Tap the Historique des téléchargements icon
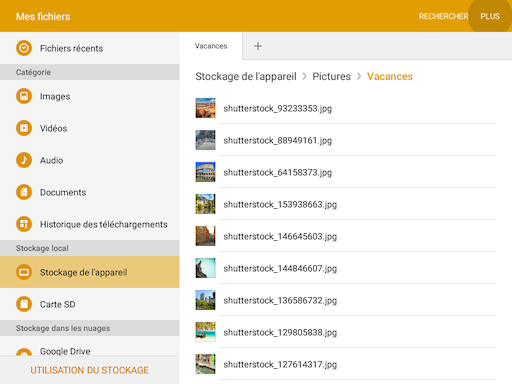512x384 pixels. coord(24,224)
